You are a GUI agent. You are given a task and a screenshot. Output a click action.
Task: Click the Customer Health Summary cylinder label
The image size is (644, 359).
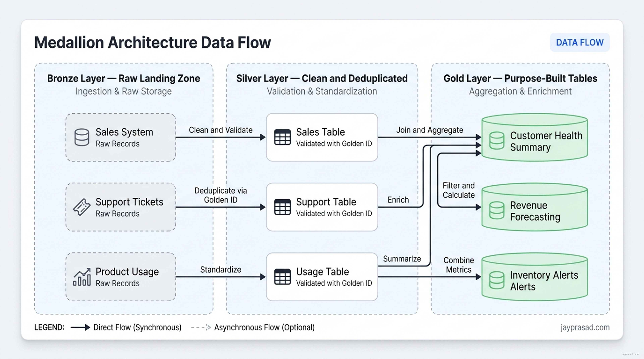tap(546, 141)
